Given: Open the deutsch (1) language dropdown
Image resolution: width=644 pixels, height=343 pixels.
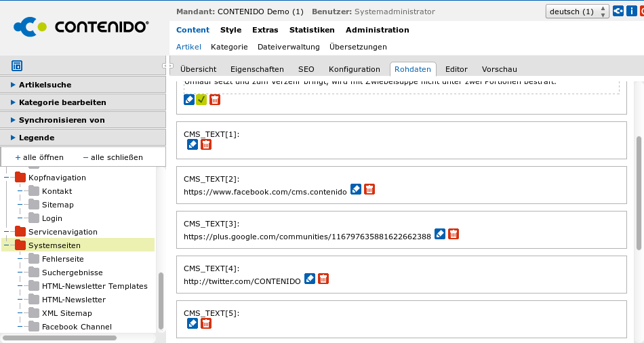Looking at the screenshot, I should 576,12.
